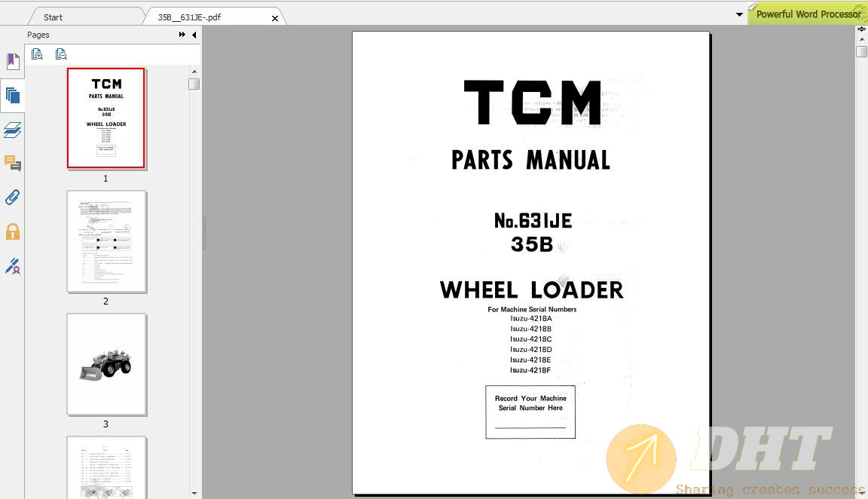This screenshot has width=868, height=499.
Task: Close the 35B__631JE-.pdf tab
Action: [x=274, y=18]
